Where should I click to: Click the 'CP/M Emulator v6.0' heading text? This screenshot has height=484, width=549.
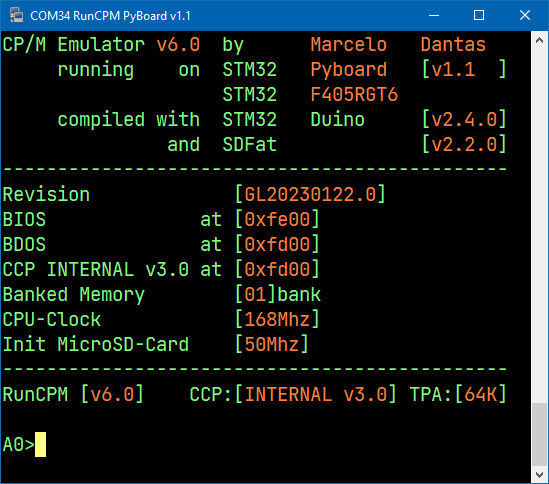coord(101,44)
